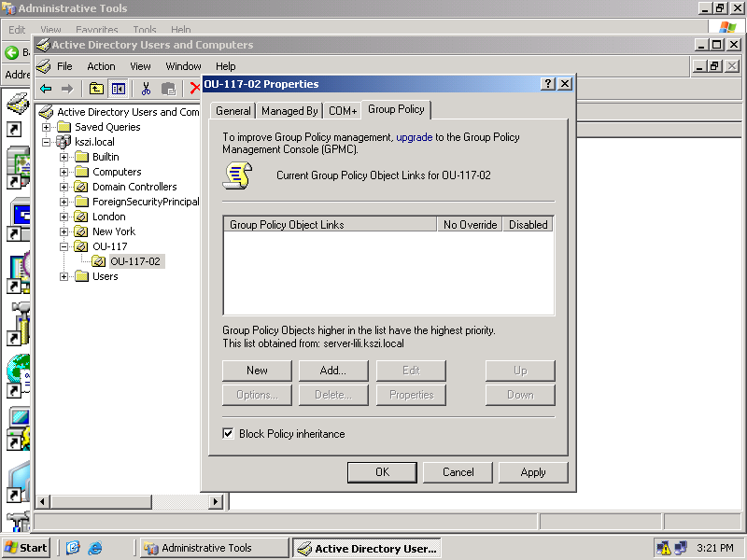
Task: Expand the Saved Queries node
Action: pos(46,127)
